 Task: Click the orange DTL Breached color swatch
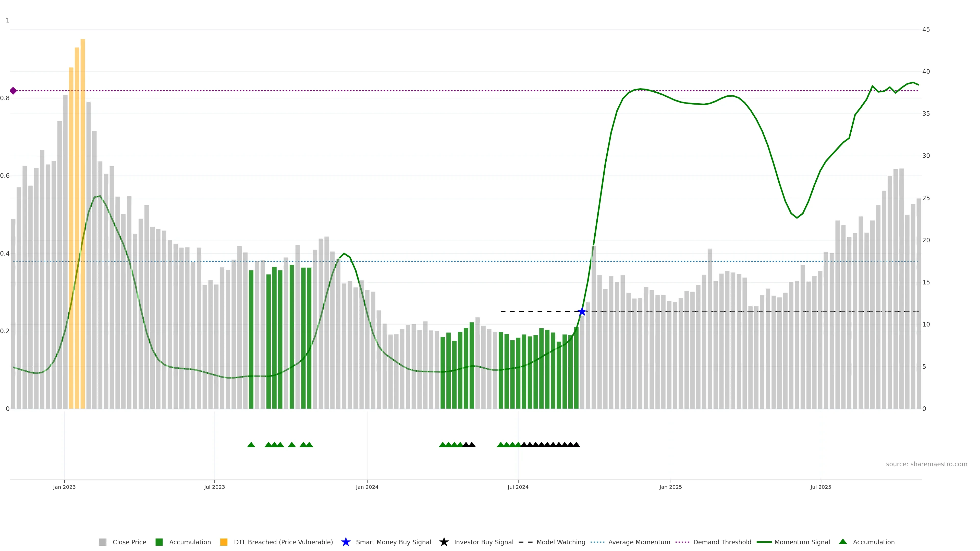224,542
